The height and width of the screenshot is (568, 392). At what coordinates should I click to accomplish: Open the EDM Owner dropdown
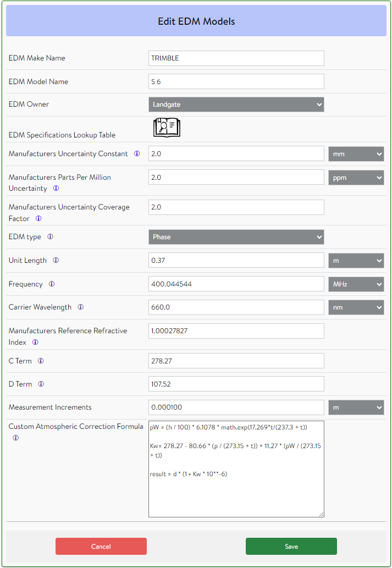(236, 104)
